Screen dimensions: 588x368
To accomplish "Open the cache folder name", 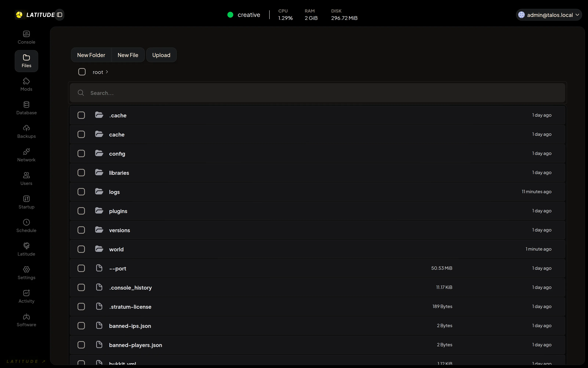I will point(117,135).
